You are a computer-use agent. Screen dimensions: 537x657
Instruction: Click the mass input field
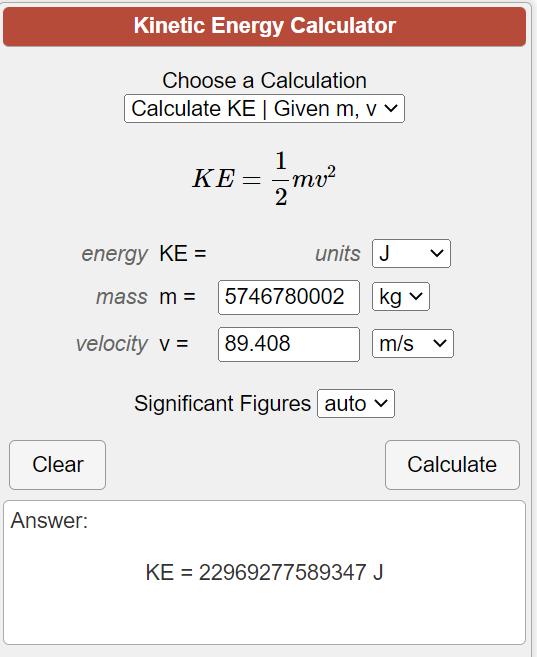pos(289,297)
